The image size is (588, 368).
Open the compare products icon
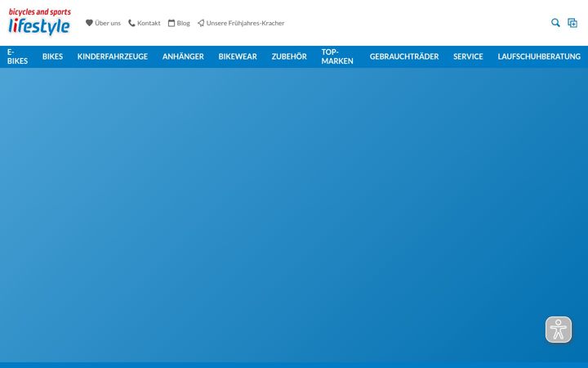572,23
